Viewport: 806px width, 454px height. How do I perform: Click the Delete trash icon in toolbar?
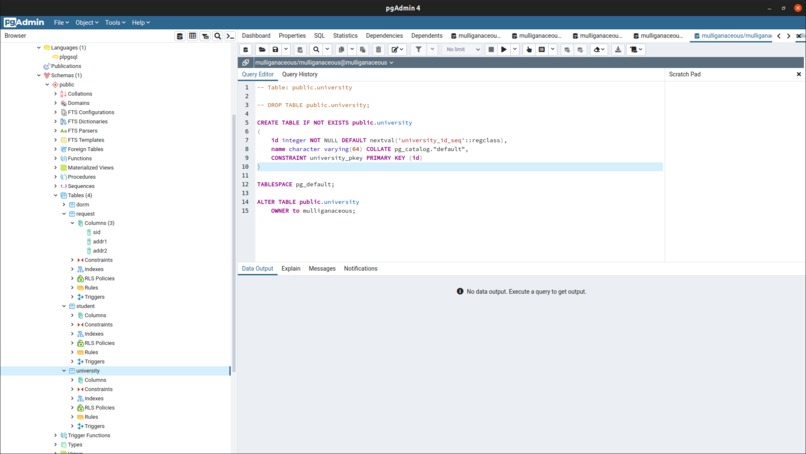click(378, 49)
